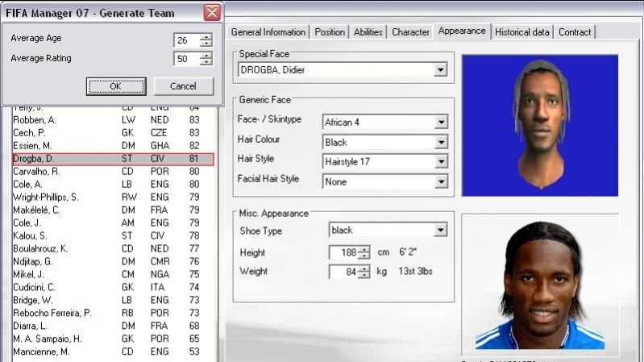Screen dimensions: 644x362
Task: Decrease Average Rating with down arrow
Action: click(x=206, y=62)
